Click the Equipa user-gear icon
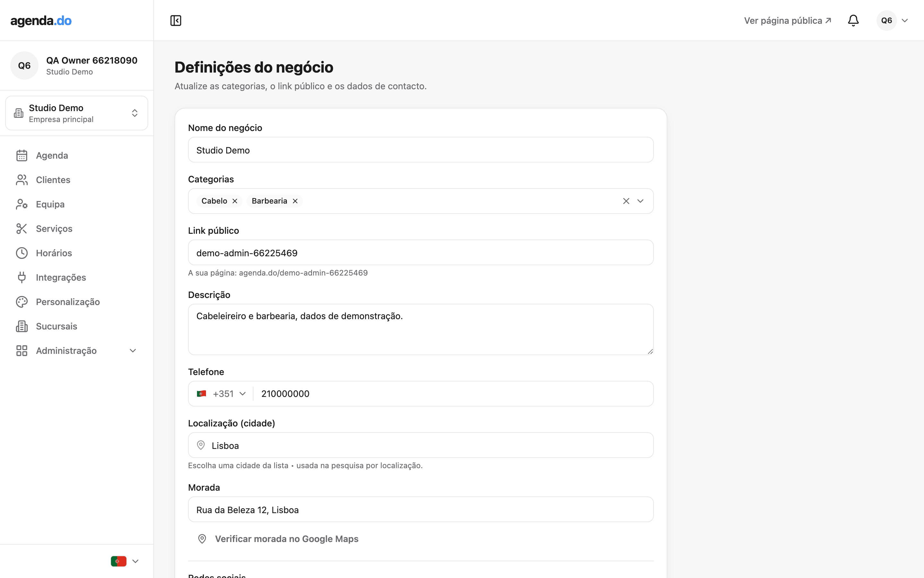The height and width of the screenshot is (578, 924). click(x=22, y=205)
